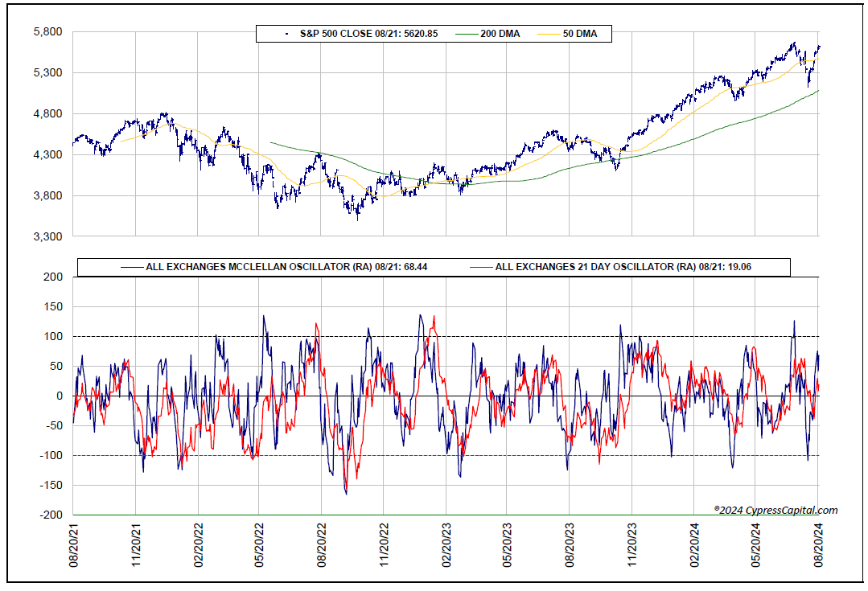This screenshot has height=591, width=868.
Task: Click the -100 oscillator axis label
Action: point(51,455)
